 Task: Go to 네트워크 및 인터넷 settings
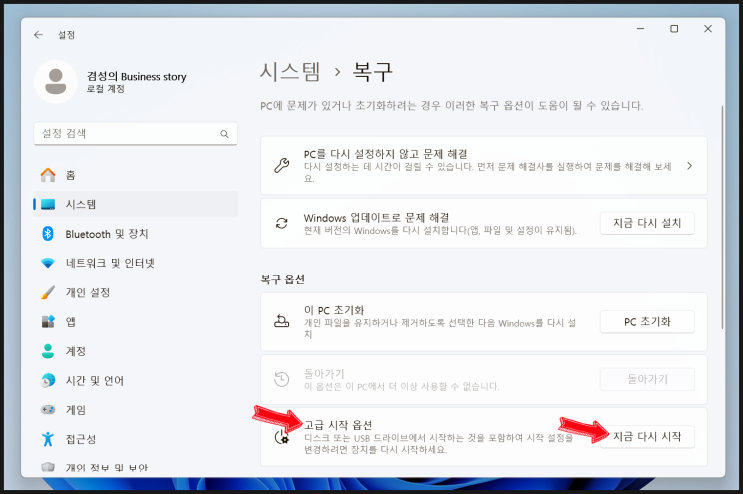[136, 263]
